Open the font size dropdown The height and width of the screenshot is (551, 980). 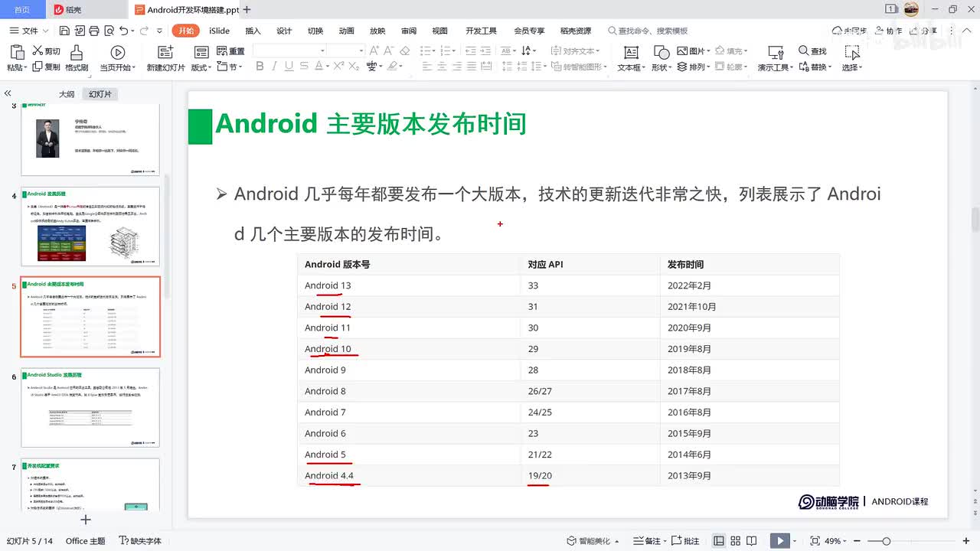coord(361,51)
